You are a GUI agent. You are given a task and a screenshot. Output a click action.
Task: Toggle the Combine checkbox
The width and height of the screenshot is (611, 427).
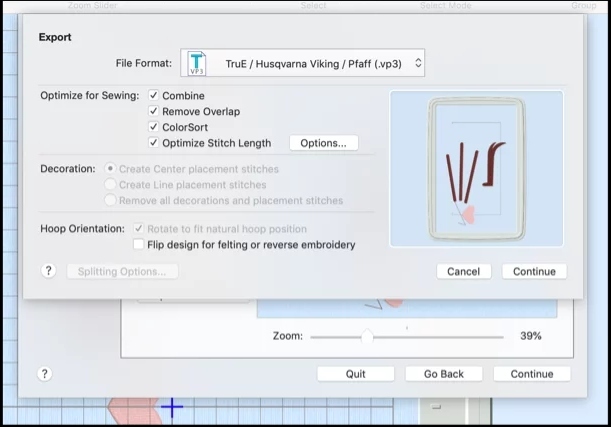coord(154,95)
